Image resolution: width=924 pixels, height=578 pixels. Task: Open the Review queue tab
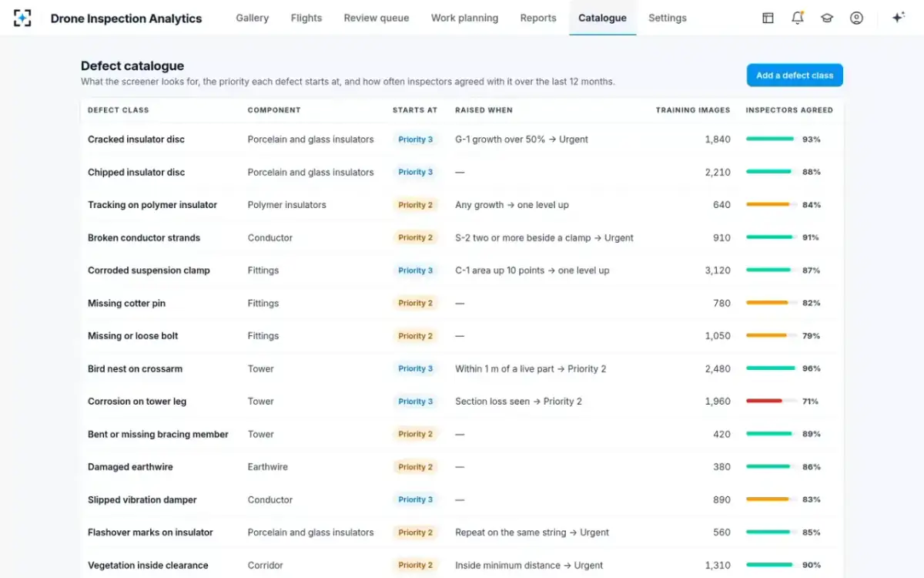377,18
